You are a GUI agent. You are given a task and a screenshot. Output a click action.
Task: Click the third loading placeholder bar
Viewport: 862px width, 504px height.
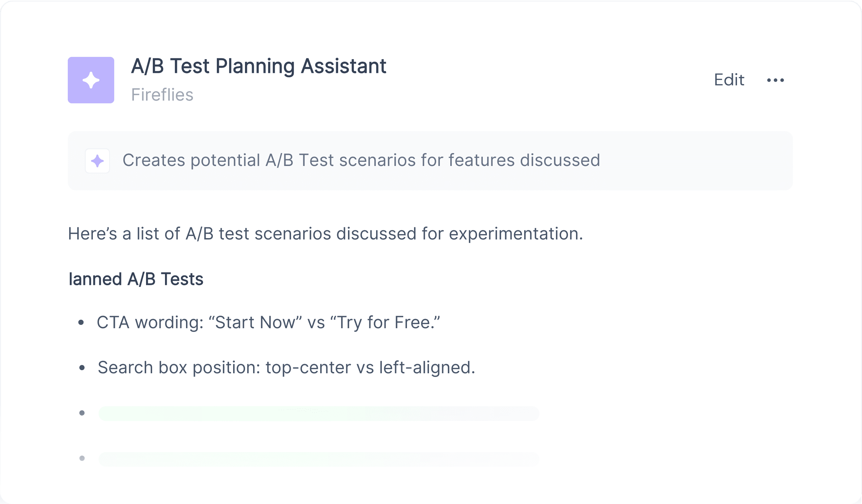click(x=319, y=414)
